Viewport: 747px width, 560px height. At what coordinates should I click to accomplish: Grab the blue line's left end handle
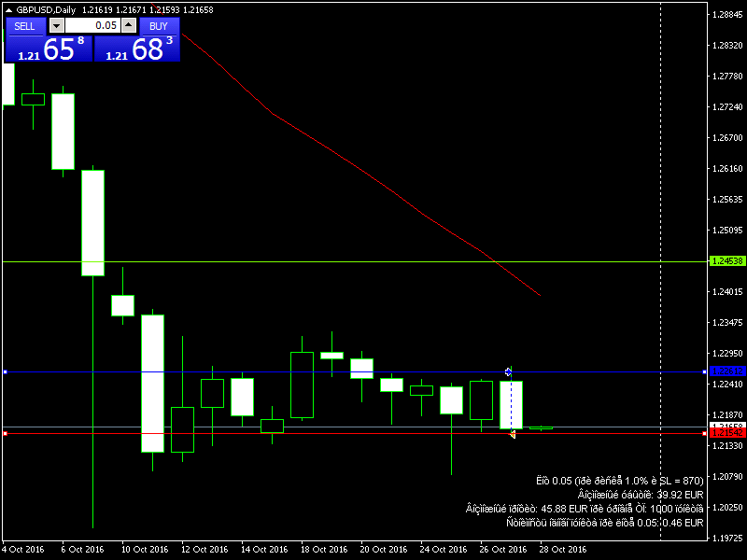6,371
